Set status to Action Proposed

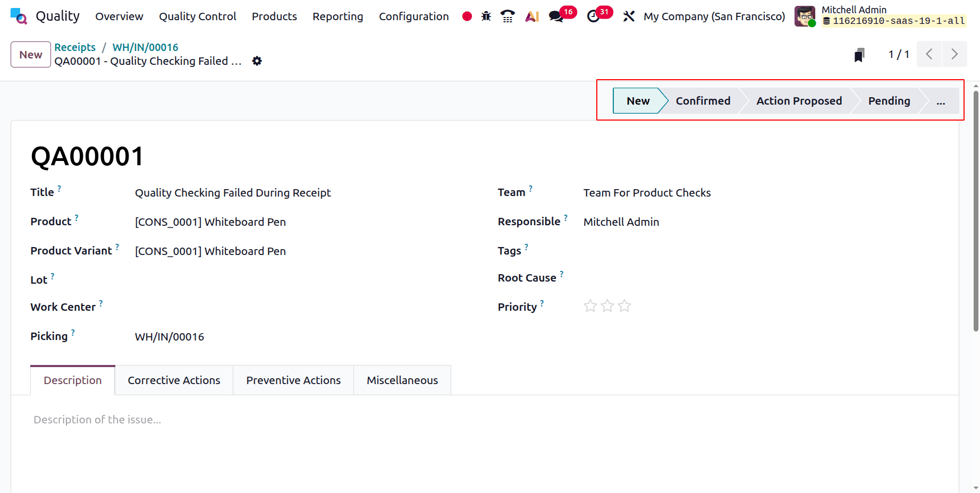[x=799, y=101]
